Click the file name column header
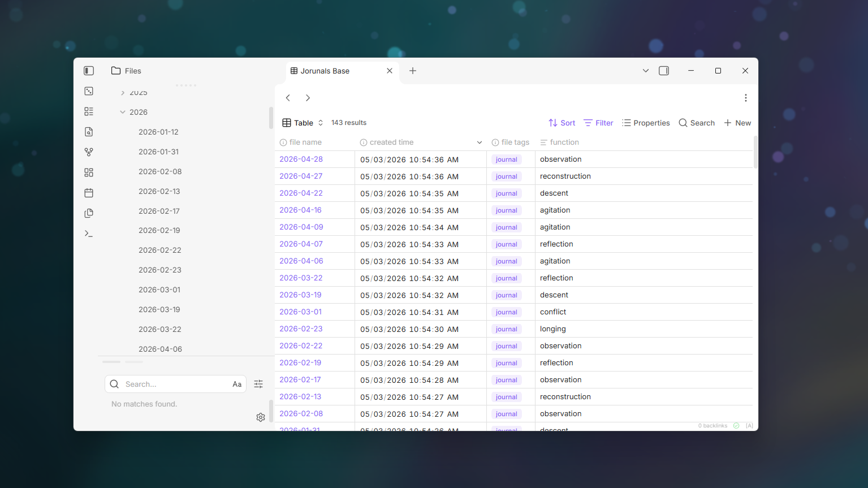This screenshot has width=868, height=488. (x=314, y=142)
